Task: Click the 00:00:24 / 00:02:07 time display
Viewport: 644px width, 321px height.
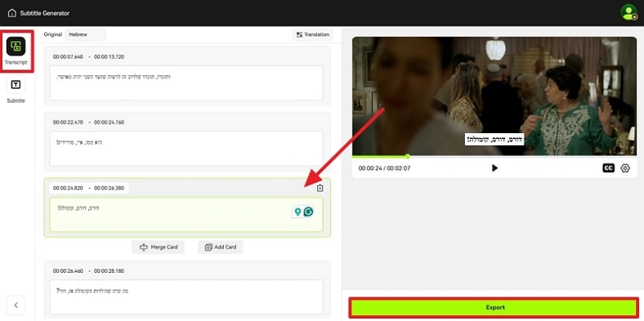Action: (384, 168)
